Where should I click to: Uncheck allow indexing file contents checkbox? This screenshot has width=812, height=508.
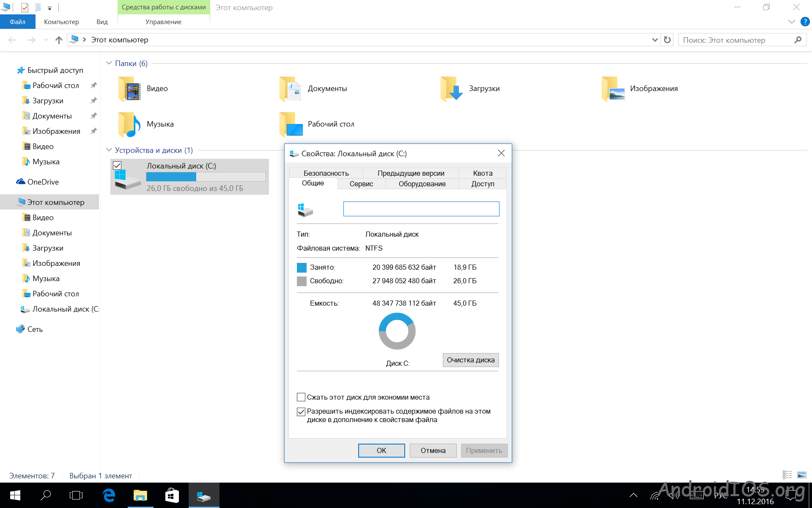(x=301, y=411)
